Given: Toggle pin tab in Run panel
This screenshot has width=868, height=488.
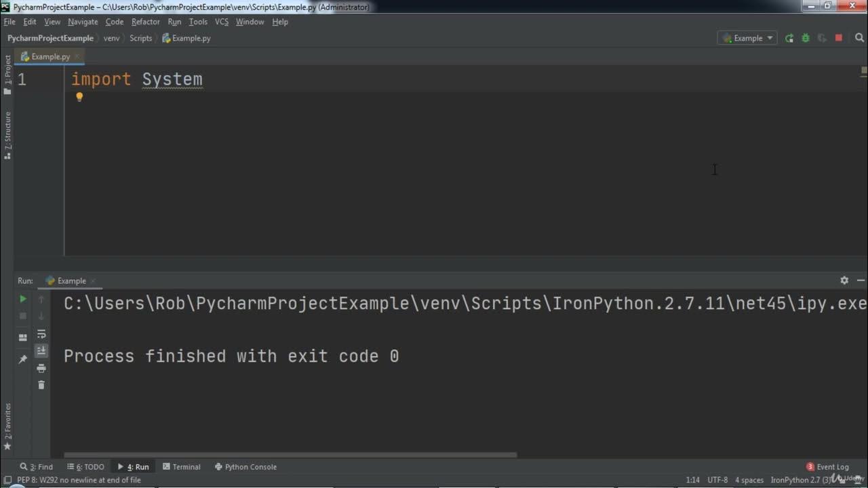Looking at the screenshot, I should click(23, 359).
